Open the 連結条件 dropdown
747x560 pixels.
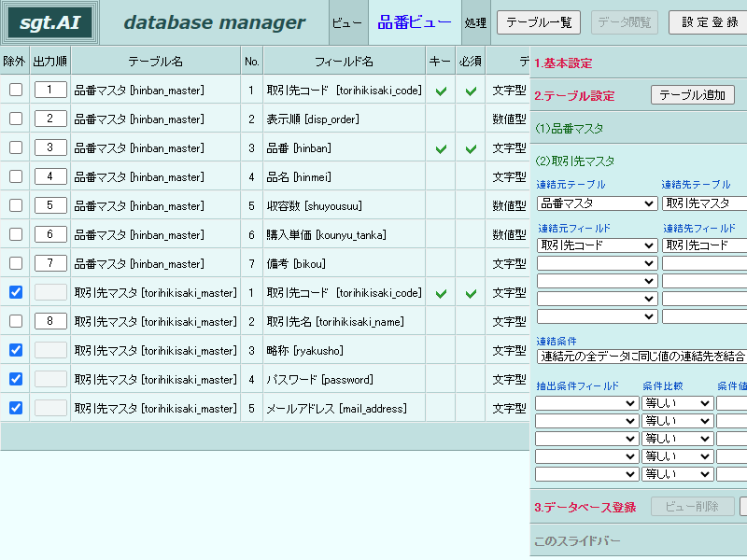[x=641, y=357]
